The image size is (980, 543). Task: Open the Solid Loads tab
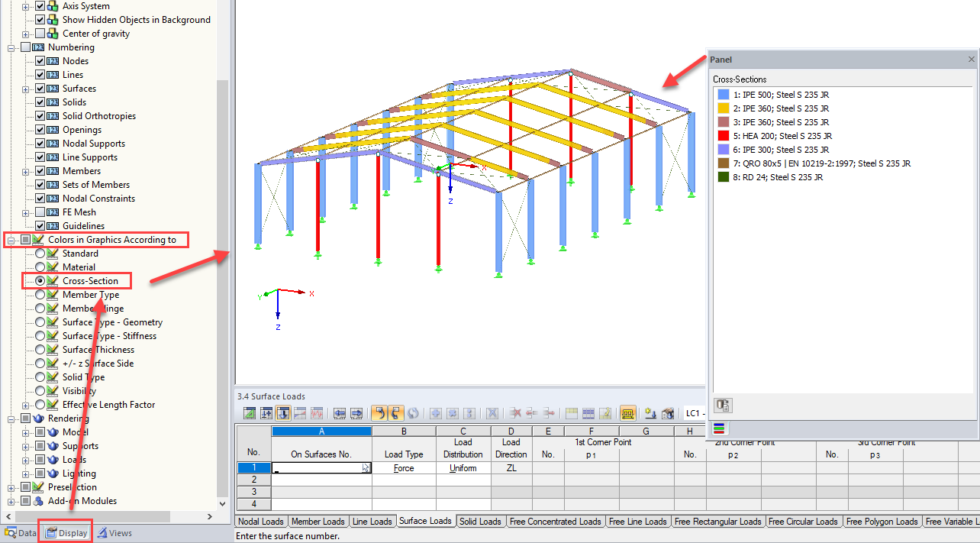pos(480,522)
